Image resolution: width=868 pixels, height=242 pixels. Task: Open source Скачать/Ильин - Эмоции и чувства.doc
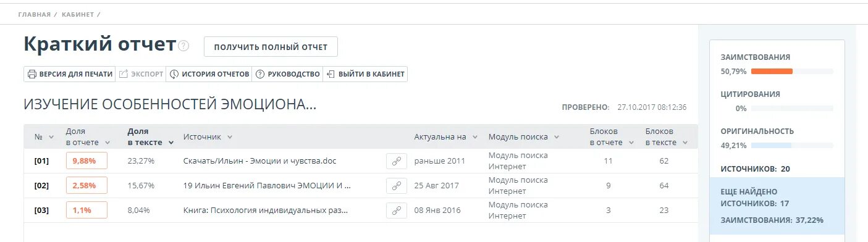click(x=259, y=161)
